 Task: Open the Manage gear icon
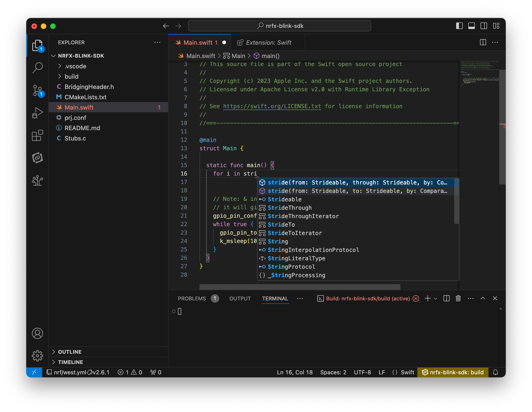coord(37,356)
